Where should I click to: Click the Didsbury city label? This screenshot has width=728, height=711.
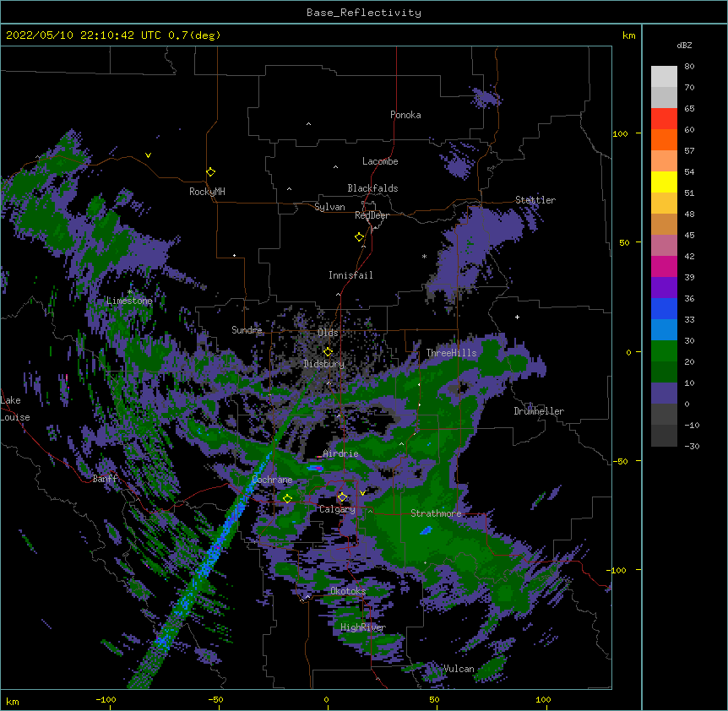pos(324,364)
